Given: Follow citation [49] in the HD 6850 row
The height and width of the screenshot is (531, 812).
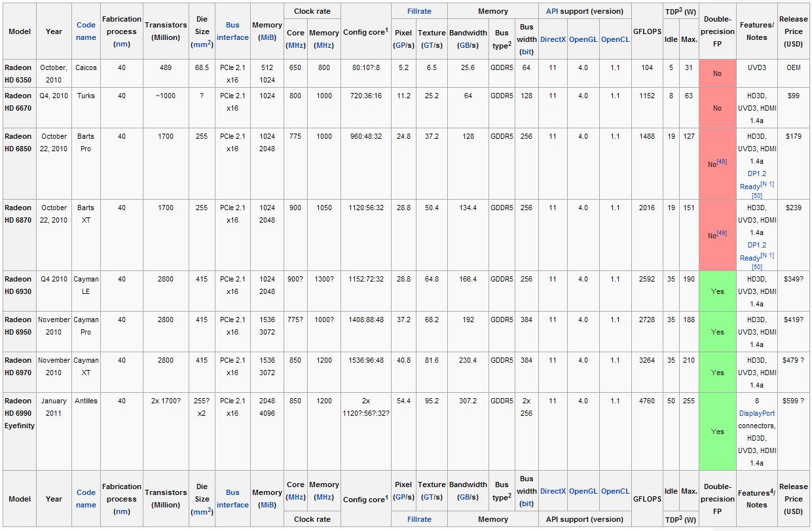Looking at the screenshot, I should [x=722, y=162].
